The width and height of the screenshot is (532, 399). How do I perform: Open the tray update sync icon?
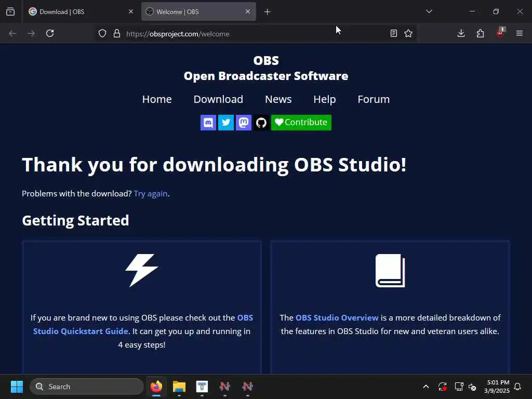tap(443, 387)
